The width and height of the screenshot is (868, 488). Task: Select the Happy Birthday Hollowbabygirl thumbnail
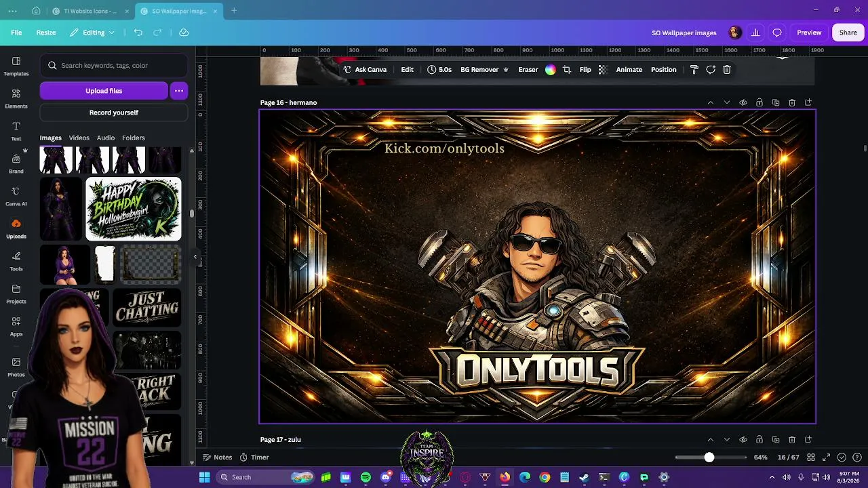coord(134,209)
